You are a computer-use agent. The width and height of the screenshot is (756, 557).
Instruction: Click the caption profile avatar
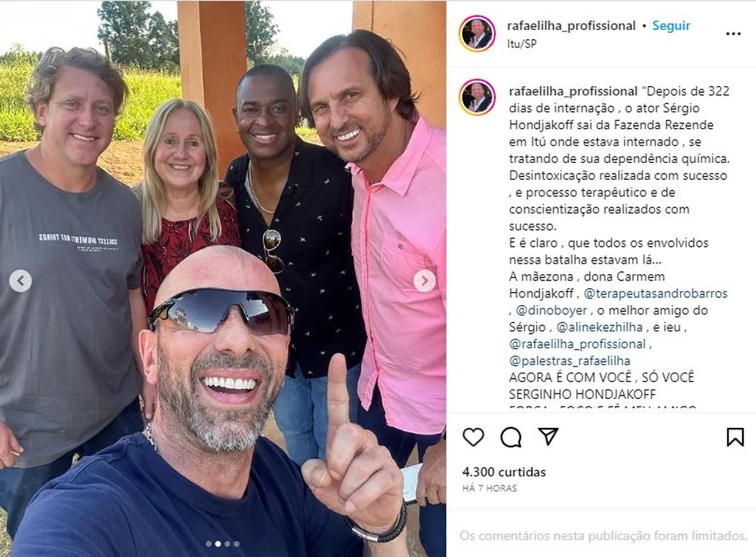click(477, 98)
